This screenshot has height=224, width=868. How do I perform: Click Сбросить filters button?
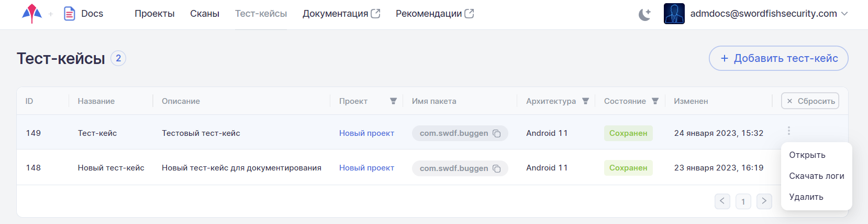[810, 101]
